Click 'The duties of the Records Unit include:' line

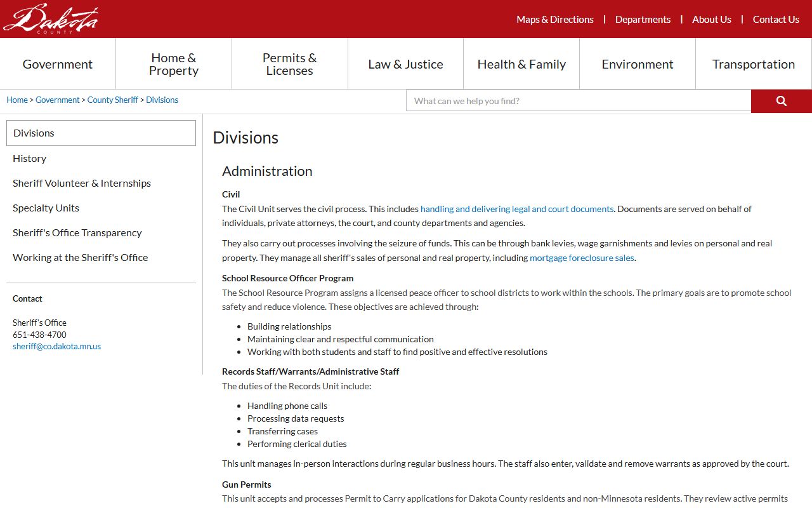click(x=296, y=386)
